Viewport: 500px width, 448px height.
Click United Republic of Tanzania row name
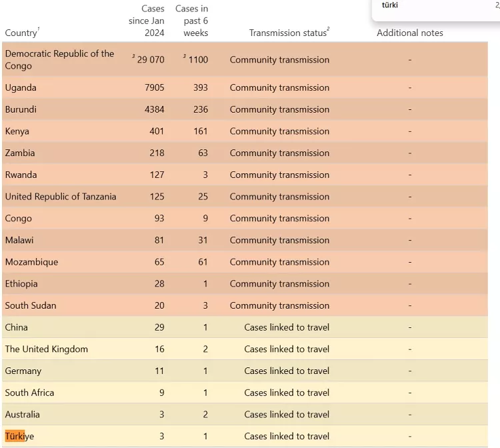pyautogui.click(x=61, y=197)
